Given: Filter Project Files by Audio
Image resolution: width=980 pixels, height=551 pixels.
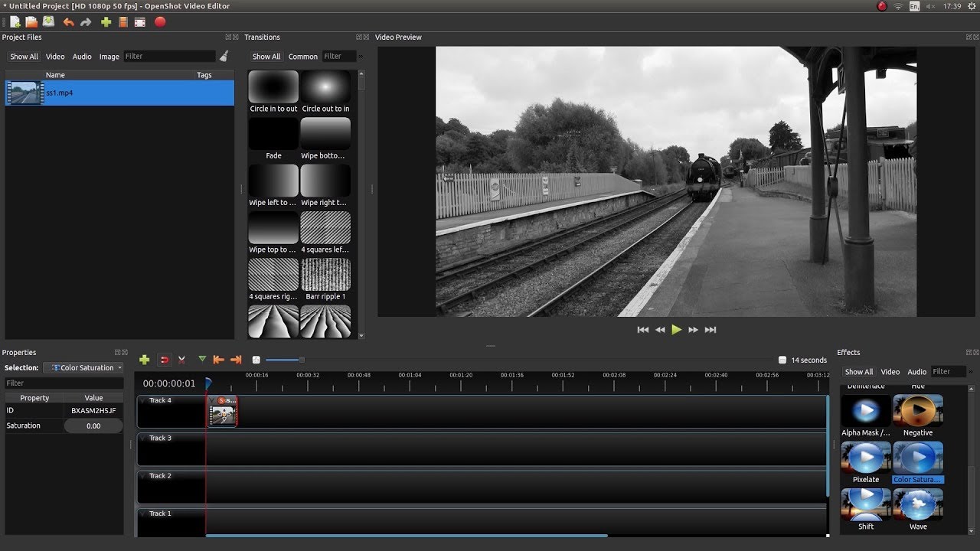Looking at the screenshot, I should (x=82, y=57).
